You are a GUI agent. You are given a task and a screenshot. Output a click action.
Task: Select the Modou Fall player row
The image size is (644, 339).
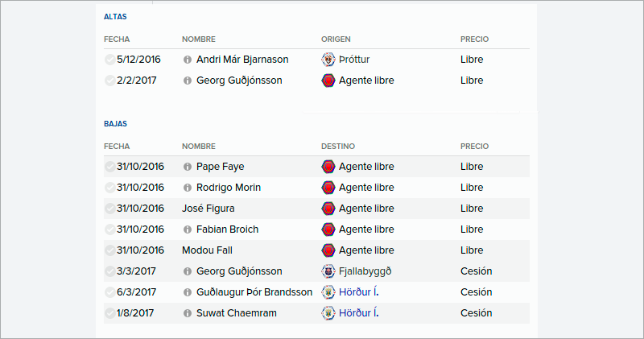(x=316, y=250)
